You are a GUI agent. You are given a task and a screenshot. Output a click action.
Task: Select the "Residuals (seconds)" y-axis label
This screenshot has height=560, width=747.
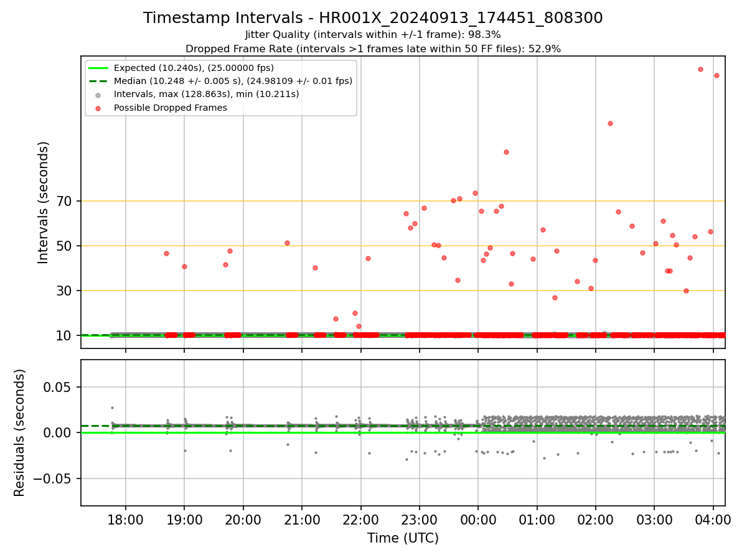point(20,432)
